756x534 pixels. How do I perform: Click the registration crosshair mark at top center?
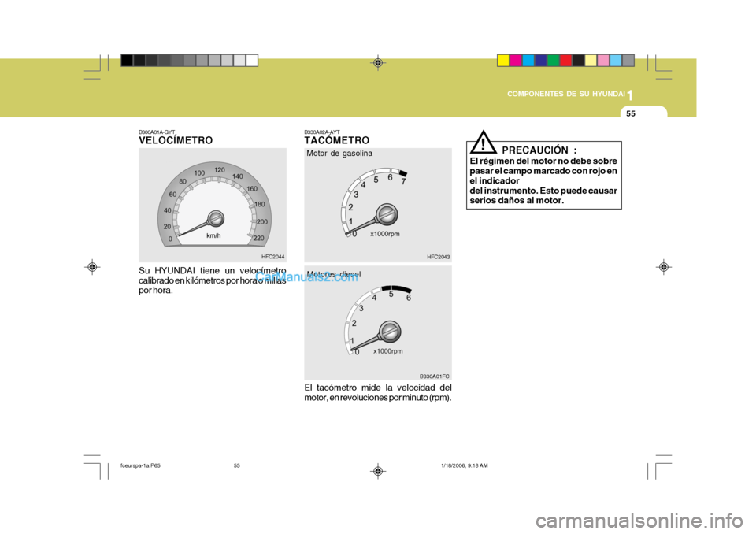tap(378, 63)
